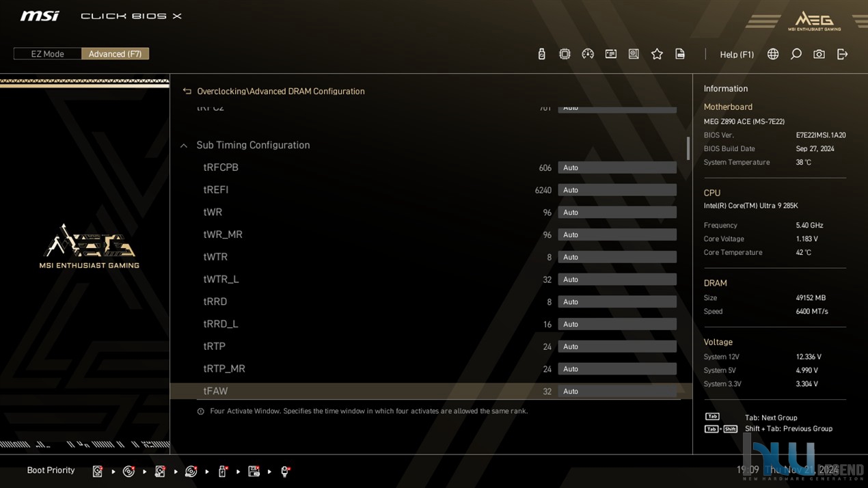Image resolution: width=868 pixels, height=488 pixels.
Task: Select the highlighted tFAW row label
Action: tap(215, 391)
